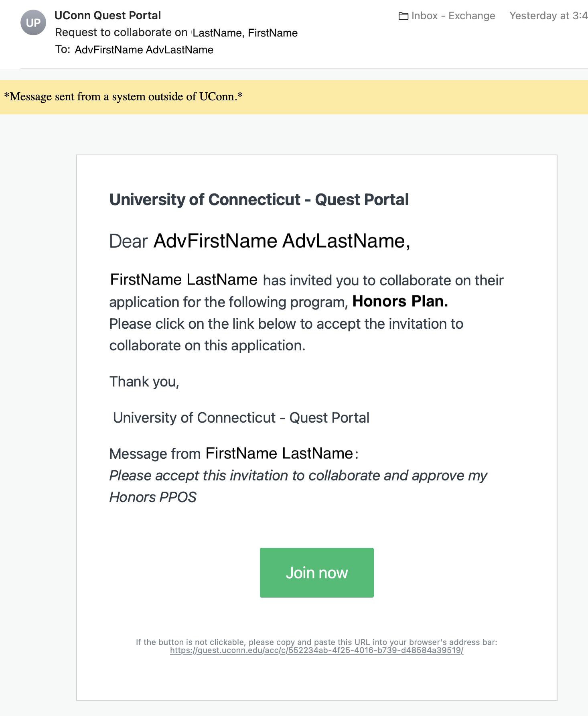Select the email body heading University of Connecticut
The image size is (588, 716).
coord(259,199)
